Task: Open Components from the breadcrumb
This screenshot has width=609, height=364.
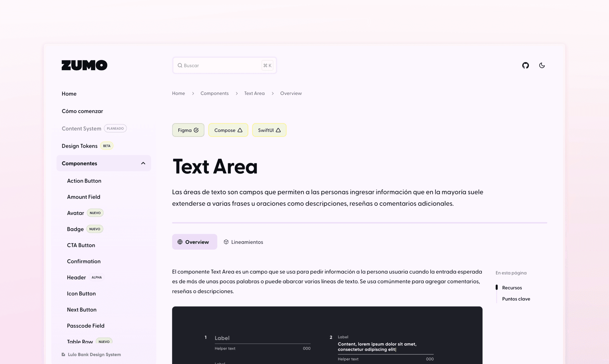Action: tap(214, 93)
